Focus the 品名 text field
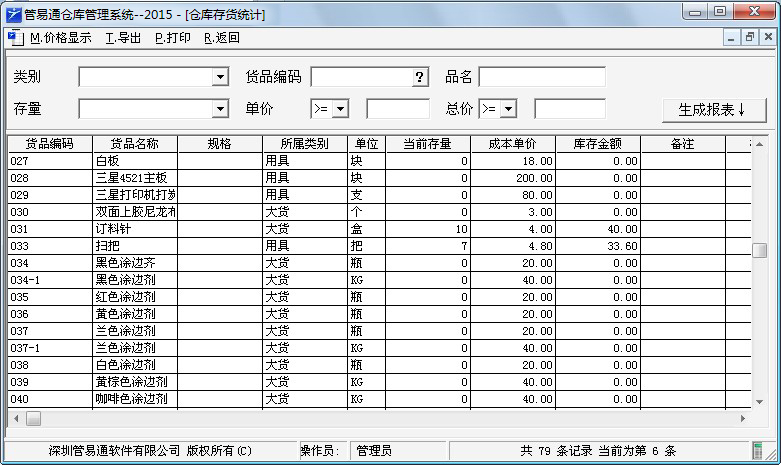781x465 pixels. pyautogui.click(x=541, y=78)
